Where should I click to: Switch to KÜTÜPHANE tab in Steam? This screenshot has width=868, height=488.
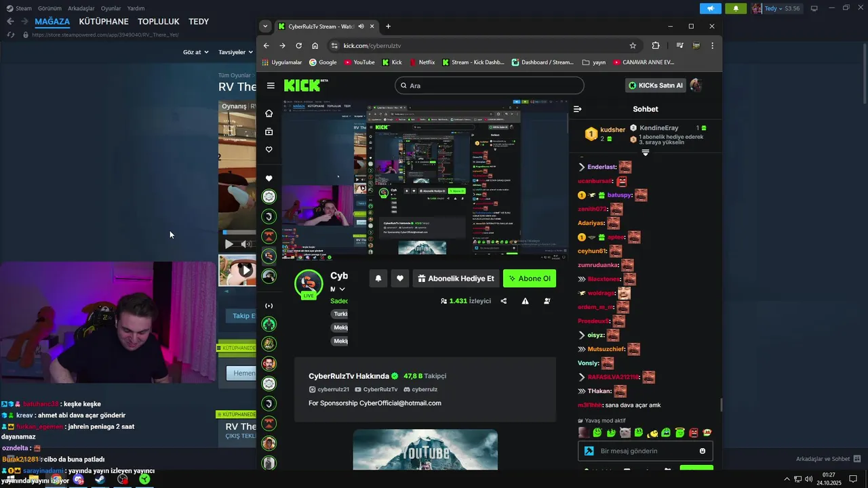coord(104,22)
